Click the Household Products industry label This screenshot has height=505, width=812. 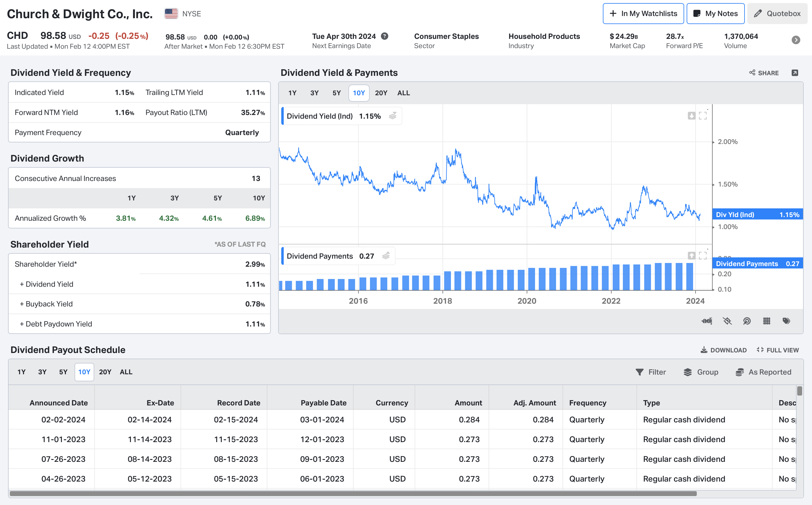[x=544, y=36]
